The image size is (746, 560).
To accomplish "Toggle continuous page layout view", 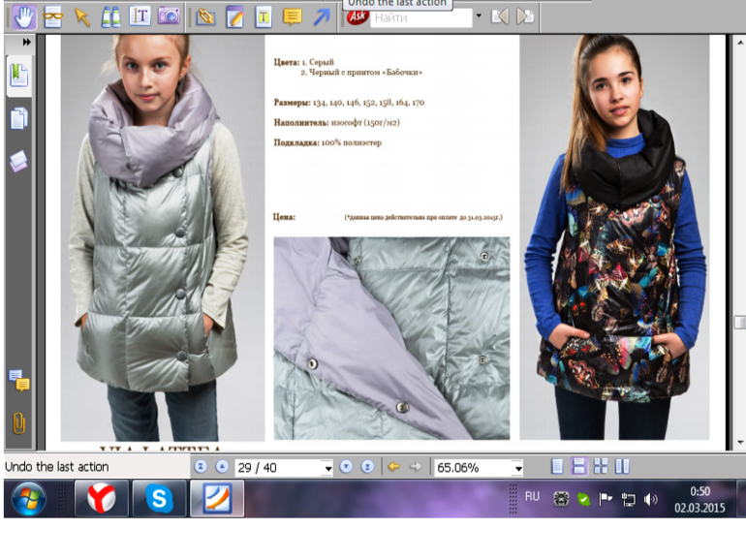I will [579, 467].
